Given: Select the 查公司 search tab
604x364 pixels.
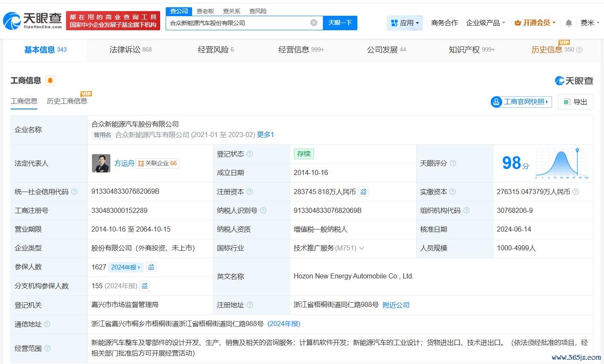Looking at the screenshot, I should click(179, 11).
